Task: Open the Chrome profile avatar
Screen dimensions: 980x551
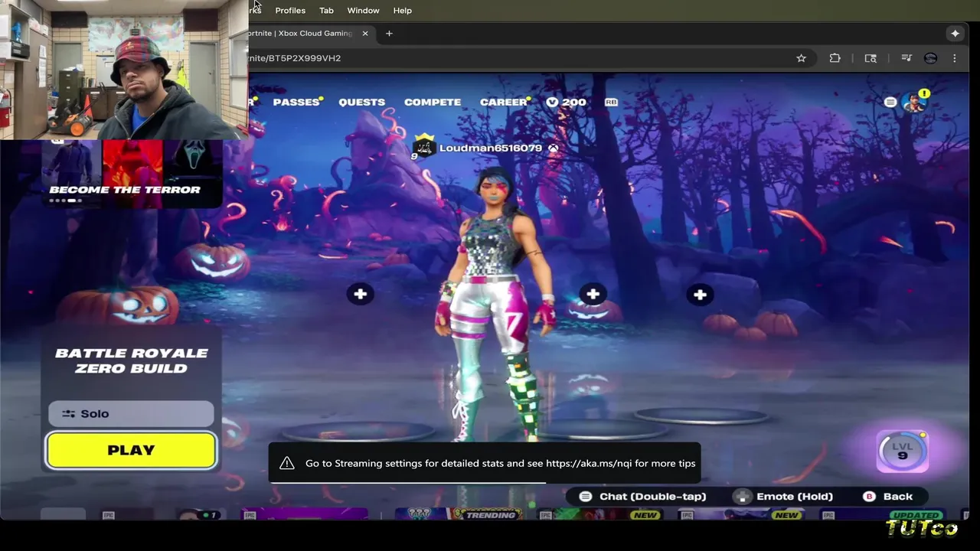Action: pos(930,58)
